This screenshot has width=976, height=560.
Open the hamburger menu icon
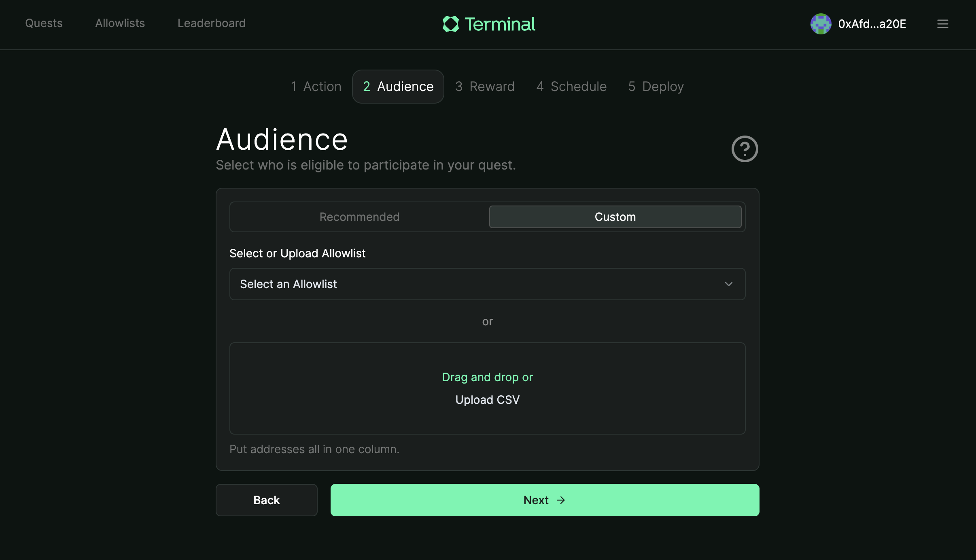(x=942, y=24)
